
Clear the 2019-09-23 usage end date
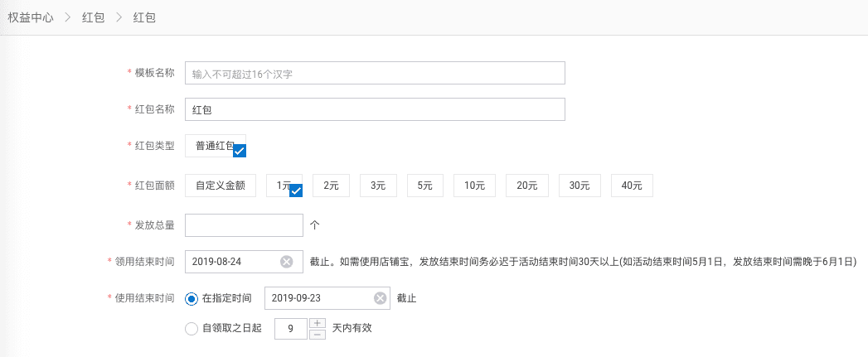pyautogui.click(x=380, y=298)
